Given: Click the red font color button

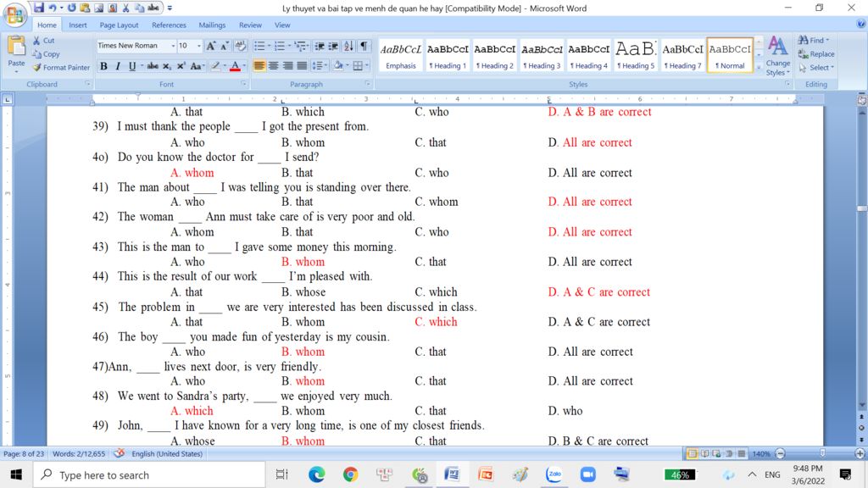Looking at the screenshot, I should click(x=235, y=66).
